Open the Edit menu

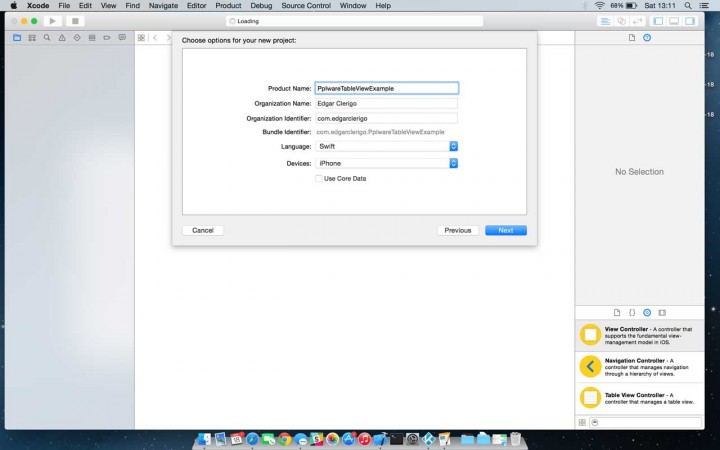pyautogui.click(x=85, y=6)
